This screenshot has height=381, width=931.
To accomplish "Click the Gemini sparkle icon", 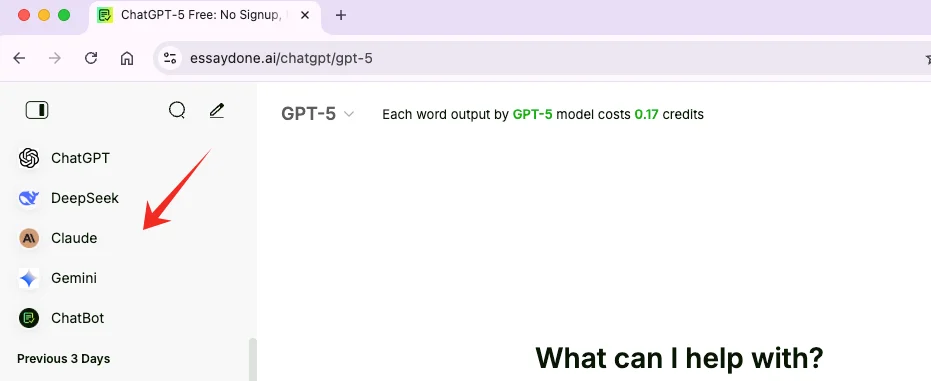I will pos(28,278).
